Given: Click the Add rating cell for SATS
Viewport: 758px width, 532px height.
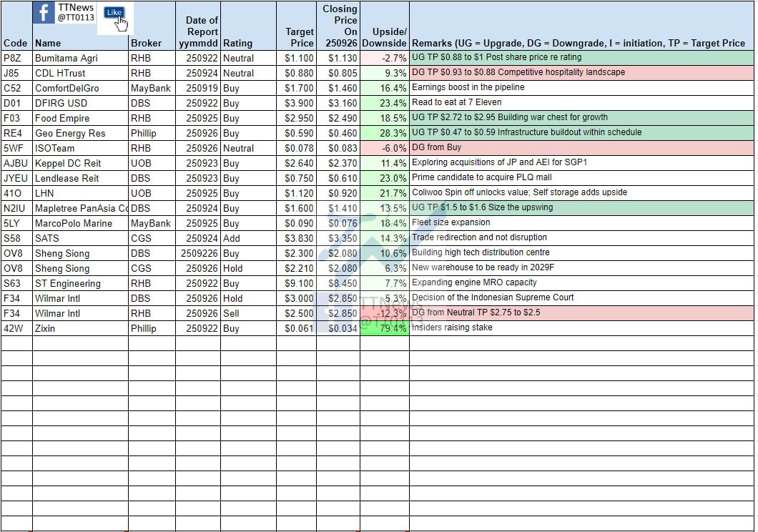Looking at the screenshot, I should click(x=248, y=238).
